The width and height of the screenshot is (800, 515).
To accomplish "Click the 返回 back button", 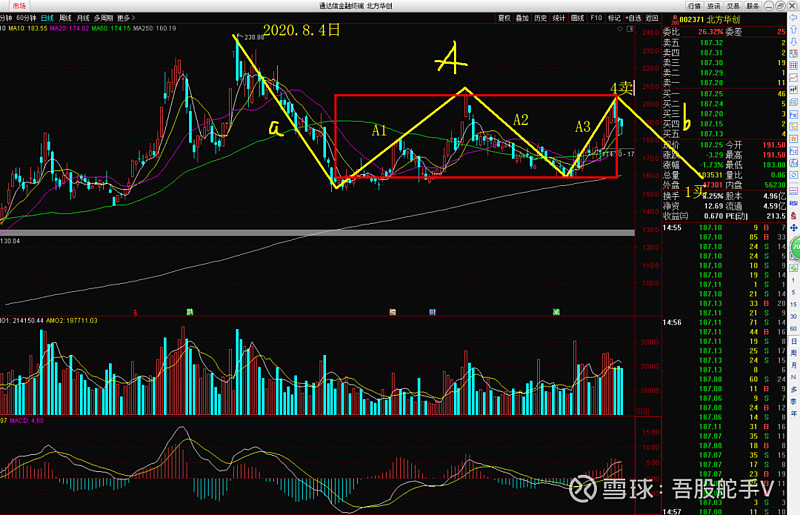I will 652,18.
